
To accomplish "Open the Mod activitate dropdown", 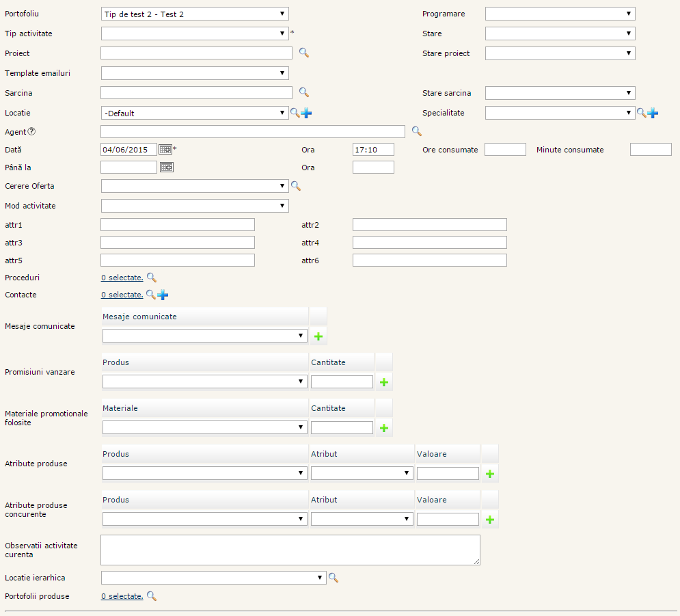I will pos(195,206).
